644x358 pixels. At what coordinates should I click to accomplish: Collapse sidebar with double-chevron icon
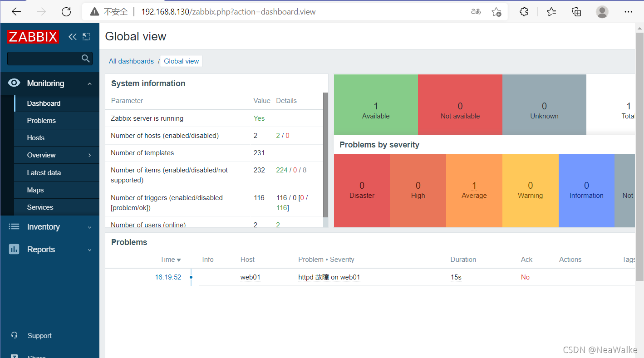click(73, 37)
